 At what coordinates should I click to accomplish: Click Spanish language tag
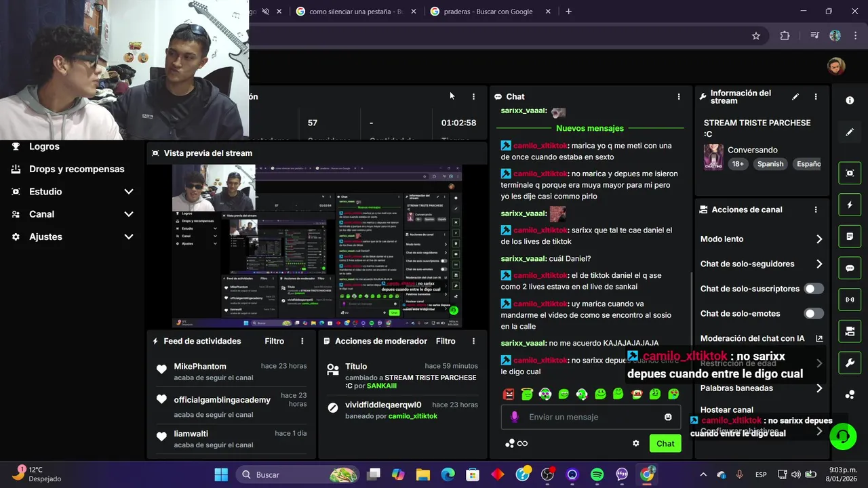770,164
